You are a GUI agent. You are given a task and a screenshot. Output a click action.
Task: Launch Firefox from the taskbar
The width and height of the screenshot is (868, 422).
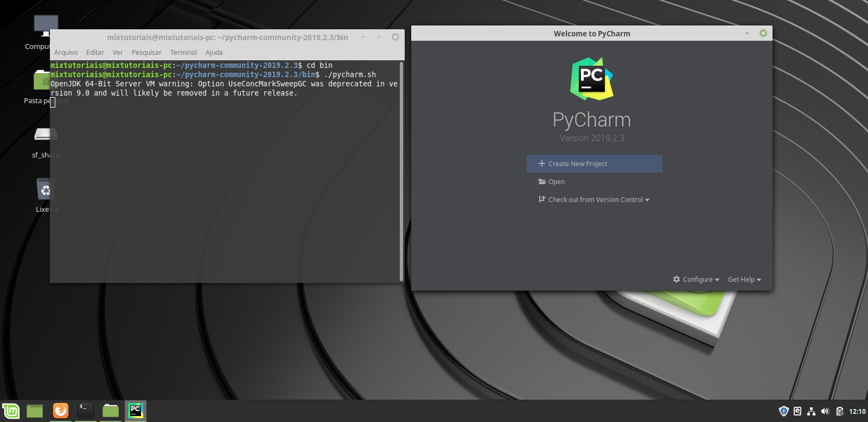[61, 411]
